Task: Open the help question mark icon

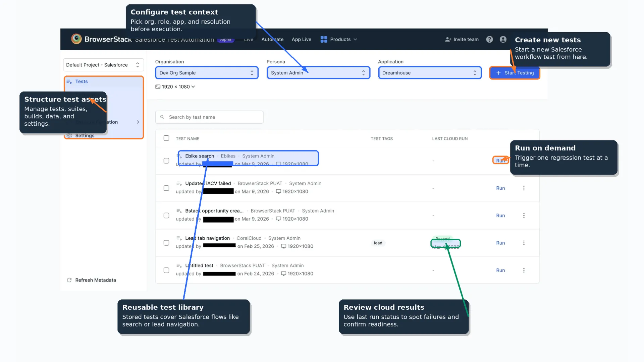Action: pos(489,39)
